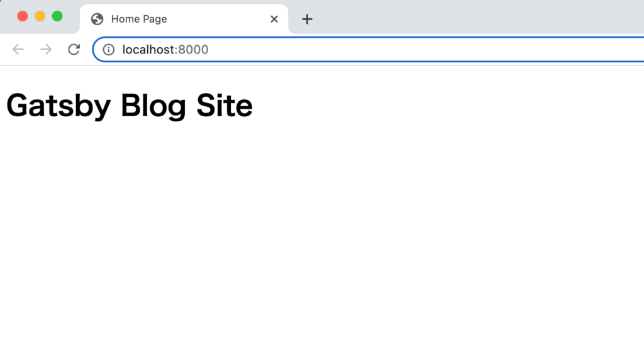The height and width of the screenshot is (345, 644).
Task: Click the word "Blog" in the heading
Action: [154, 106]
